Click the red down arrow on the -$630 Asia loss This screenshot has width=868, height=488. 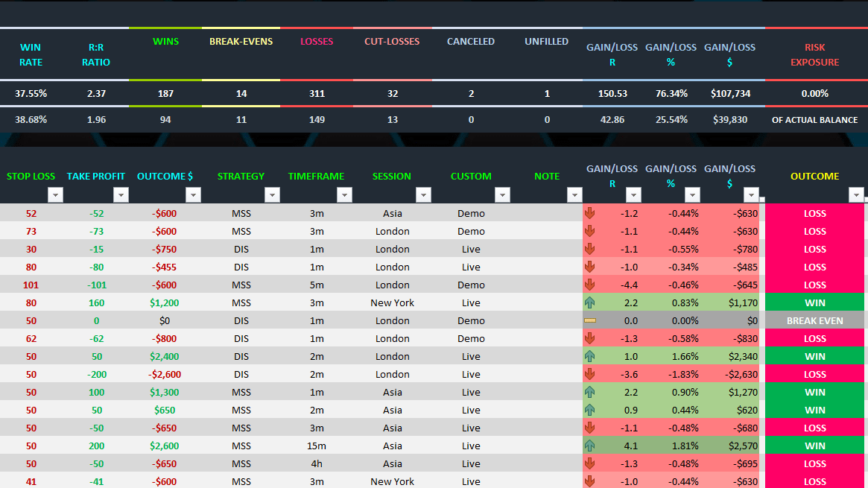coord(589,213)
